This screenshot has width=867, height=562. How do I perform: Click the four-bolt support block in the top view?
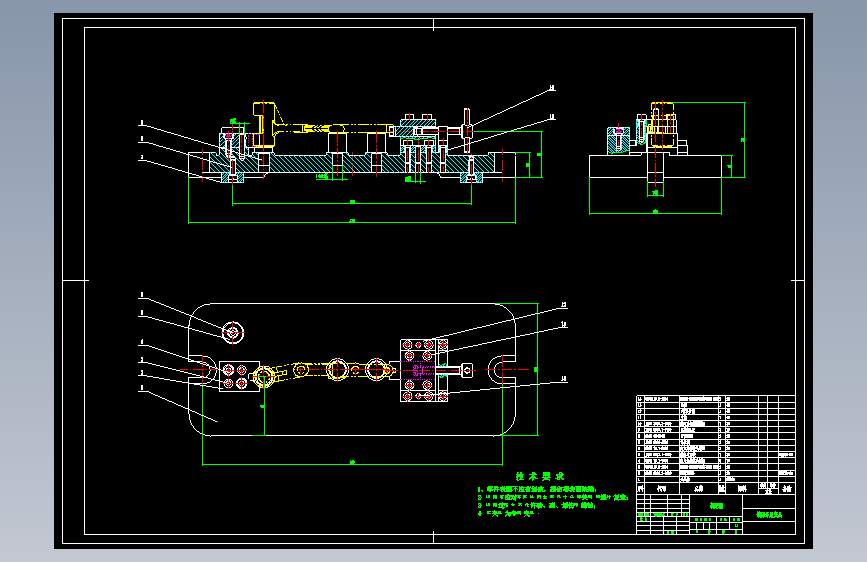(x=239, y=377)
